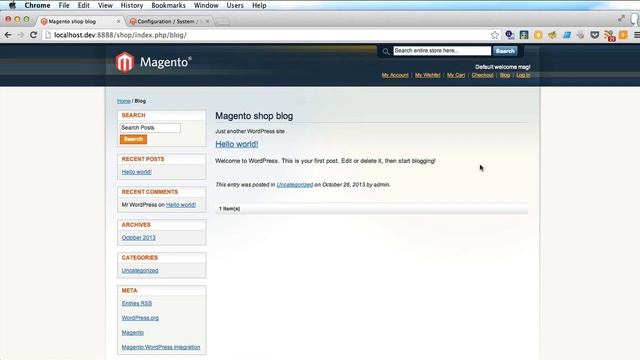This screenshot has height=360, width=640.
Task: Open the Users menu
Action: (x=235, y=5)
